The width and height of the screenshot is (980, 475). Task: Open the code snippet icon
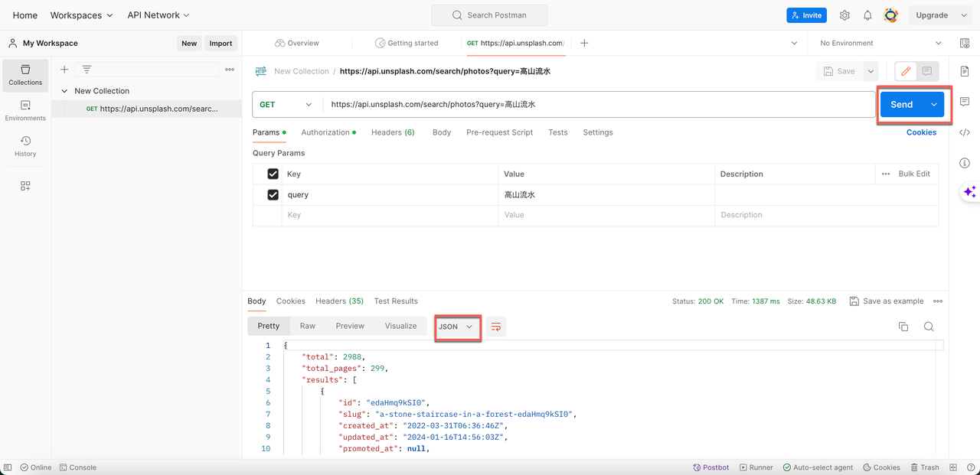(965, 132)
